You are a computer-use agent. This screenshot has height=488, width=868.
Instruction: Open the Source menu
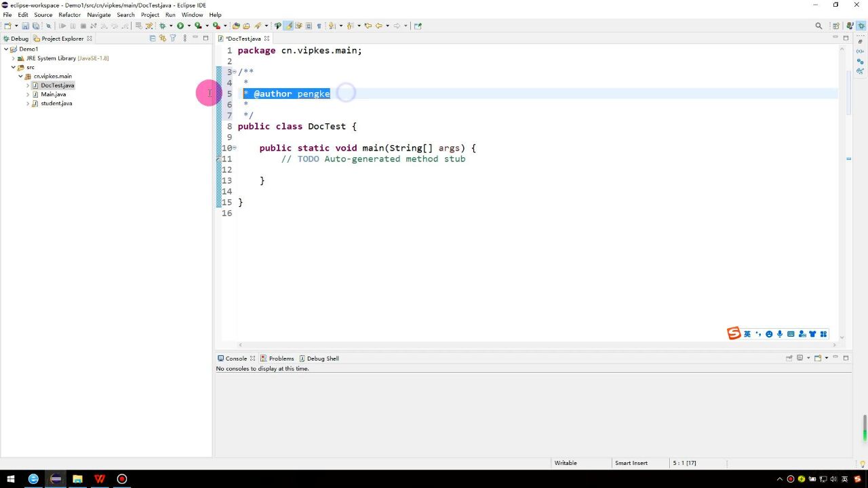click(x=43, y=14)
